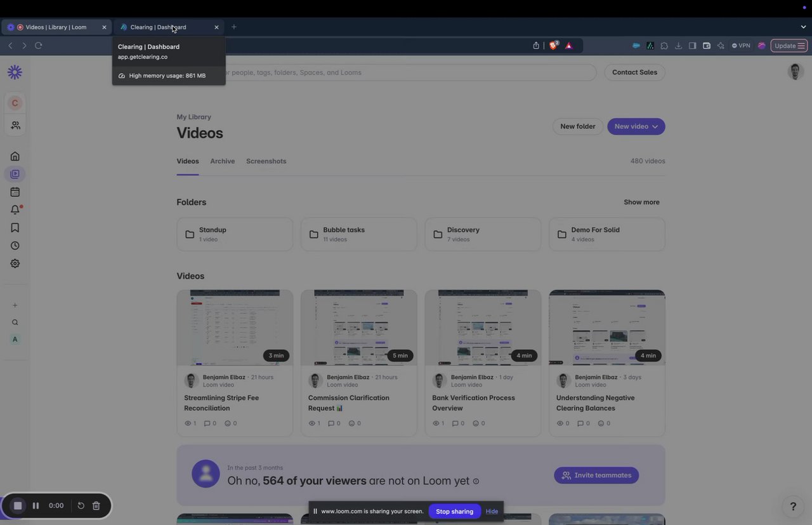The image size is (812, 525).
Task: Open the New video dropdown
Action: [x=636, y=126]
